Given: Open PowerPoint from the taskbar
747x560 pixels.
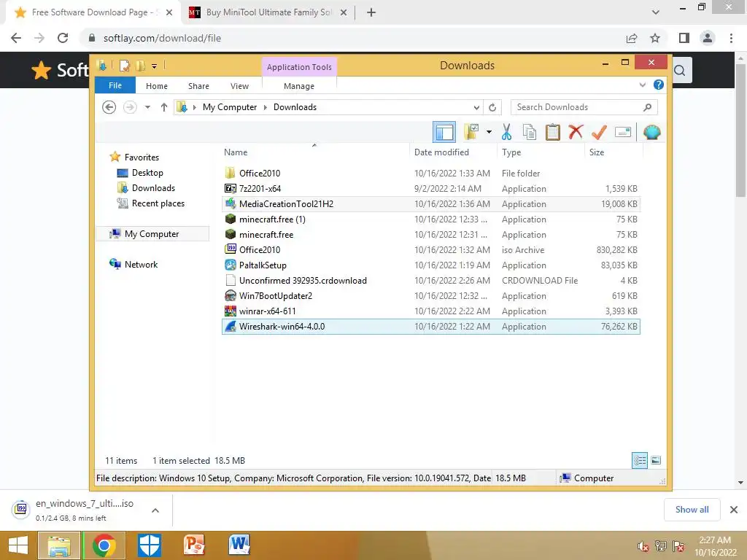Looking at the screenshot, I should (x=194, y=545).
